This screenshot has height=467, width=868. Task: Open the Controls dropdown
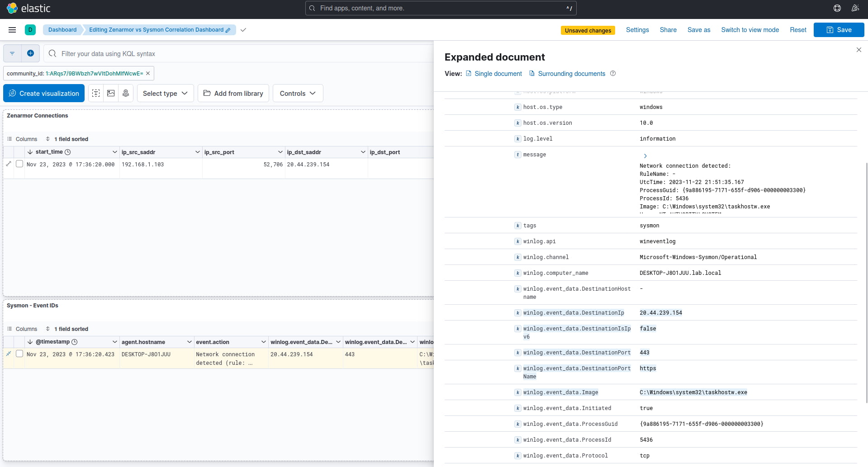coord(298,93)
